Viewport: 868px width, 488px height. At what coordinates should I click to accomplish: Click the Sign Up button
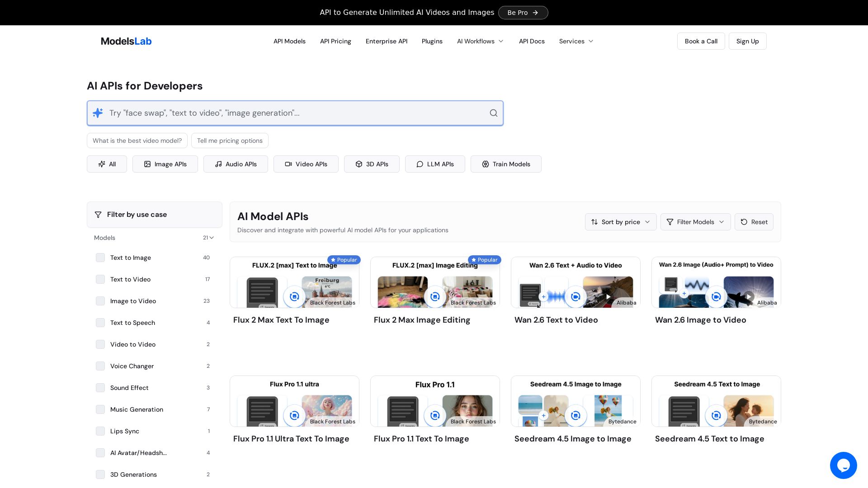click(747, 41)
